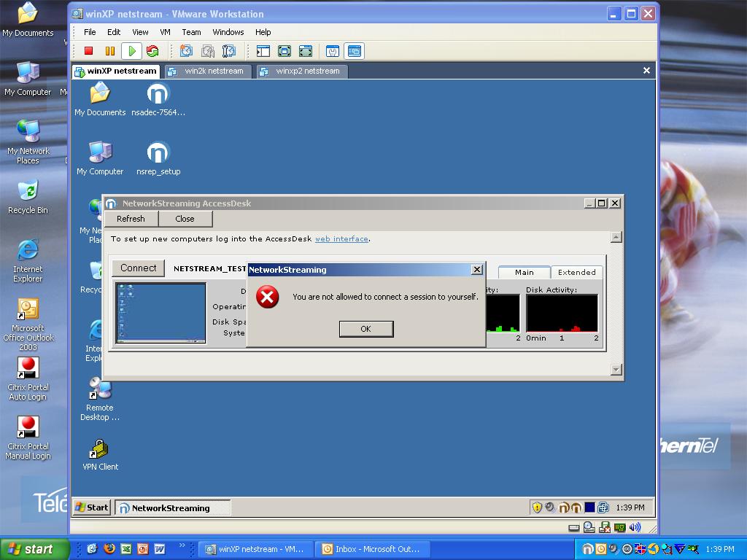
Task: Close the current VMware tab with X
Action: (x=646, y=71)
